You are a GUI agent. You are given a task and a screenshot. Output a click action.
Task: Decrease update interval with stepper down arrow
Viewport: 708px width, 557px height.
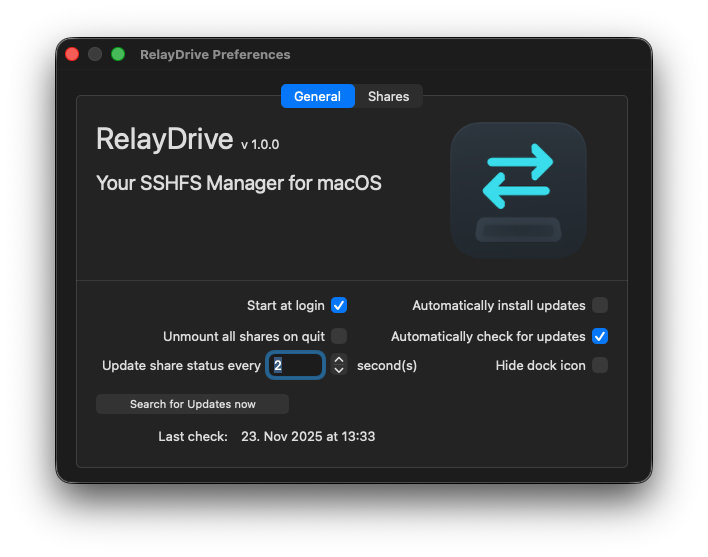pyautogui.click(x=339, y=371)
